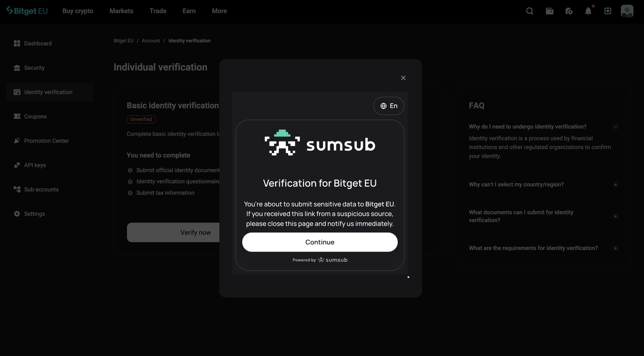The image size is (644, 356).
Task: Open Promotion Center in the sidebar
Action: coord(50,141)
